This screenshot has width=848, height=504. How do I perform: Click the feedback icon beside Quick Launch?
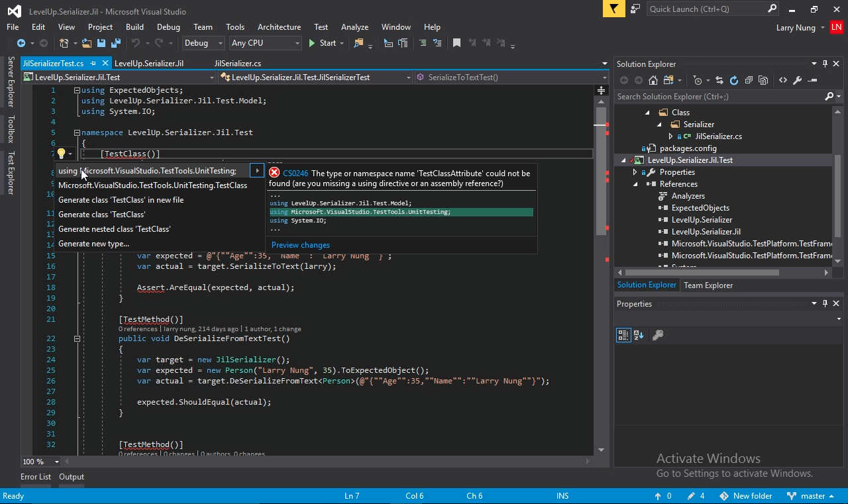(x=635, y=9)
